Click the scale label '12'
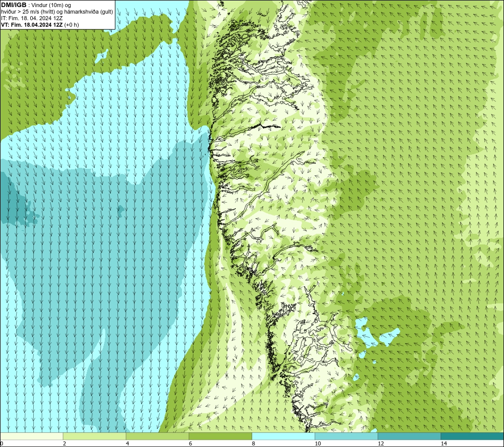Viewport: 504px width, 447px height. coord(381,444)
